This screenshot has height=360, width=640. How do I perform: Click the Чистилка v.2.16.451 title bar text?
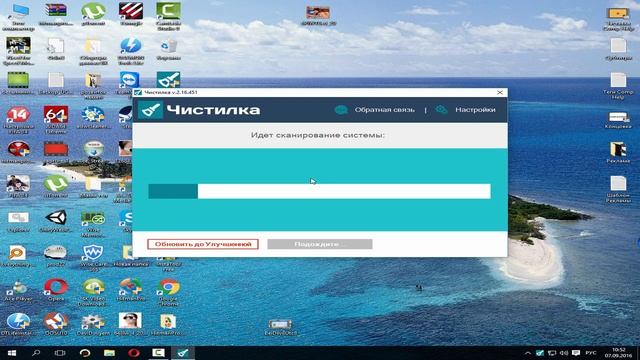pos(171,93)
